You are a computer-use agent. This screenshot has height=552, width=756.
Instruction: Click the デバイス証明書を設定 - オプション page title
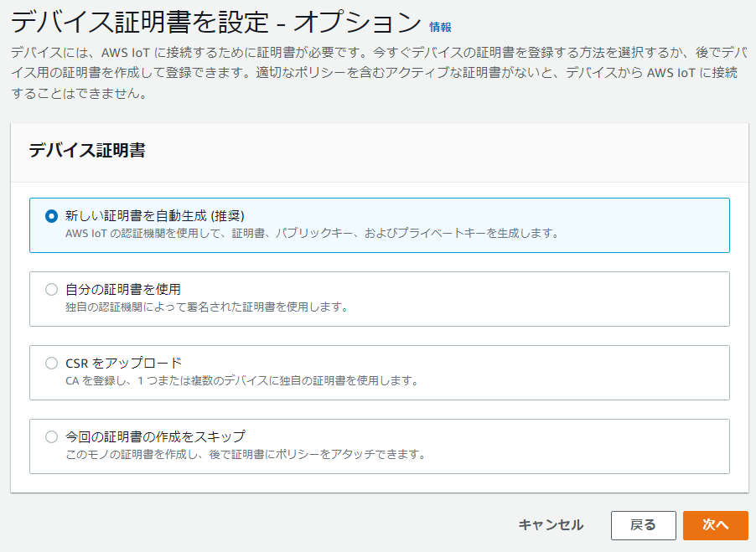pos(215,22)
